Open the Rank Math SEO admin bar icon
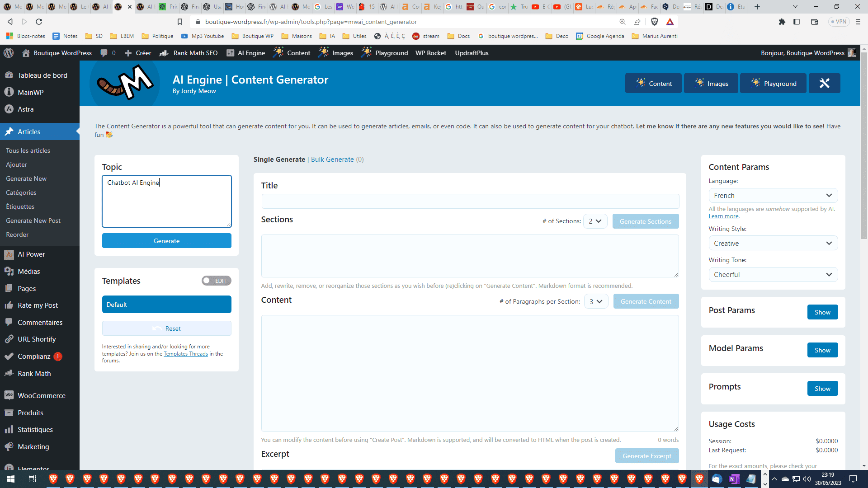The width and height of the screenshot is (868, 488). click(164, 53)
